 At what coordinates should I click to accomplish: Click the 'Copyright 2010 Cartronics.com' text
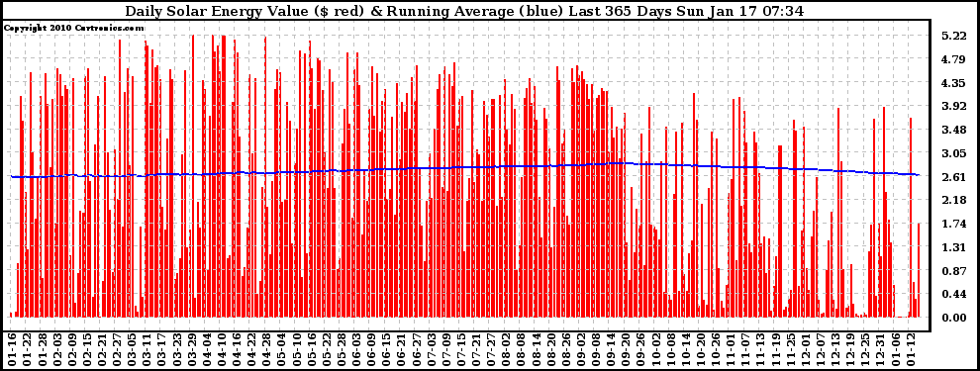74,28
